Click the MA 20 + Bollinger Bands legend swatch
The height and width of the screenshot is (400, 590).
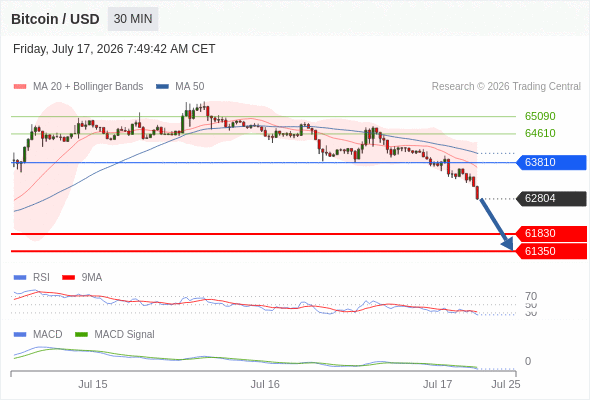tap(20, 87)
